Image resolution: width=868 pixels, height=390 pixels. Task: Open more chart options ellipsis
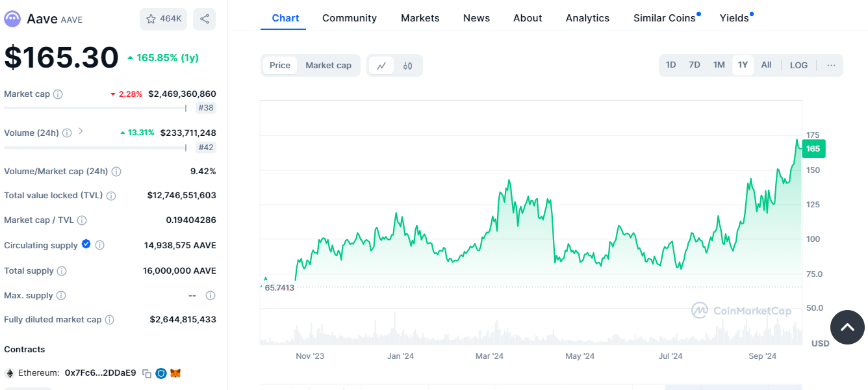pos(831,65)
